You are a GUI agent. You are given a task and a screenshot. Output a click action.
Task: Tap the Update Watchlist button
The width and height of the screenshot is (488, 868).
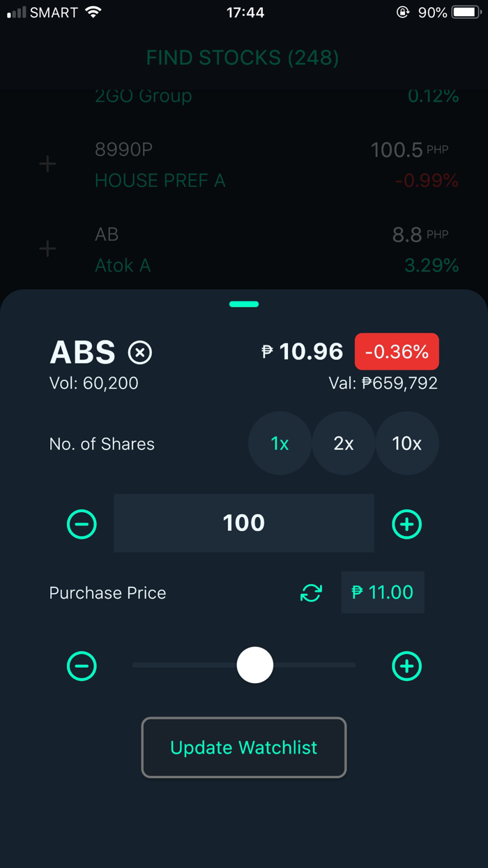click(x=244, y=747)
